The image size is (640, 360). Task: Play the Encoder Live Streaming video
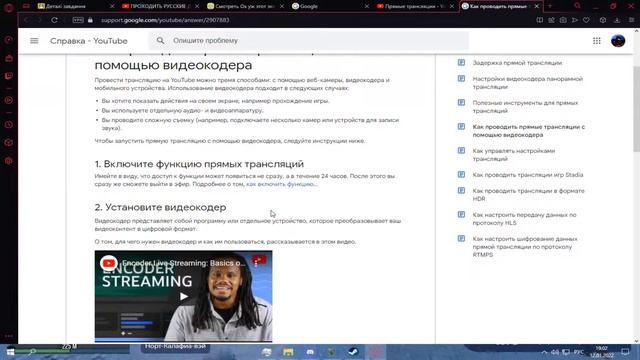184,296
